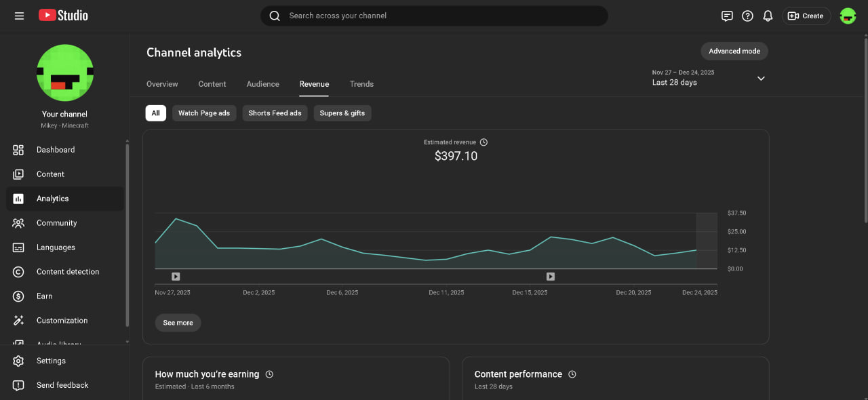Switch to the Trends tab

pyautogui.click(x=361, y=84)
